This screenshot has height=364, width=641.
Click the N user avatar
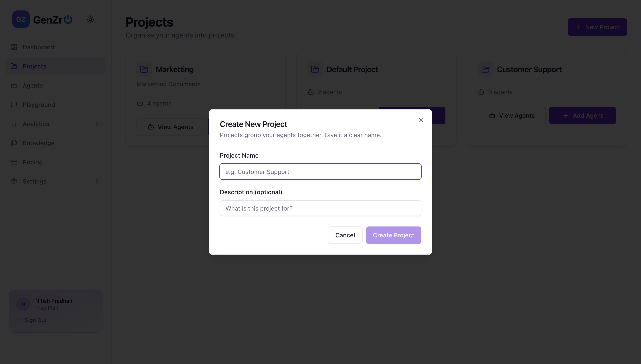coord(23,304)
